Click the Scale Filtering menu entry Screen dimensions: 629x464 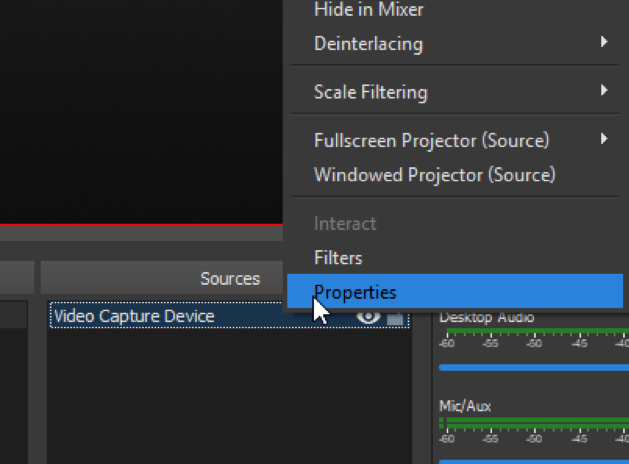tap(370, 92)
